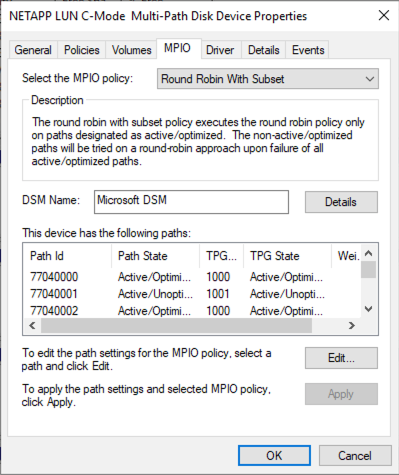Confirm with the OK button
The height and width of the screenshot is (475, 399).
tap(274, 455)
